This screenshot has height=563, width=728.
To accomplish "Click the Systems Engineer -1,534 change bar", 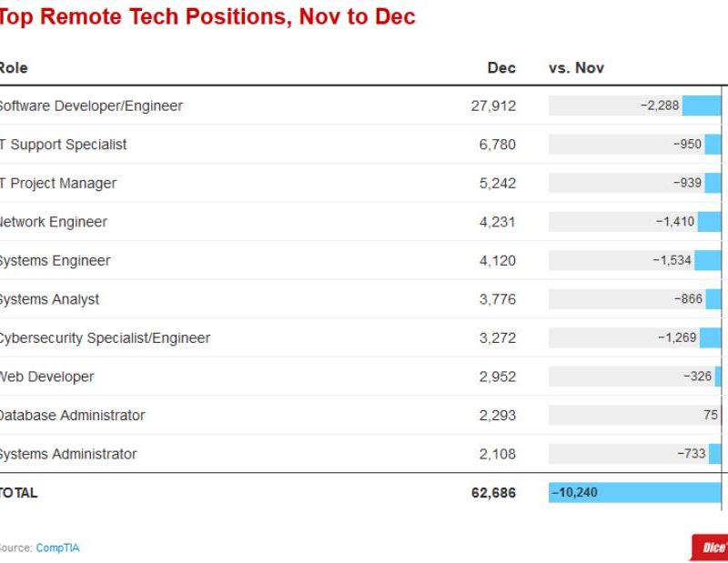I will tap(708, 260).
